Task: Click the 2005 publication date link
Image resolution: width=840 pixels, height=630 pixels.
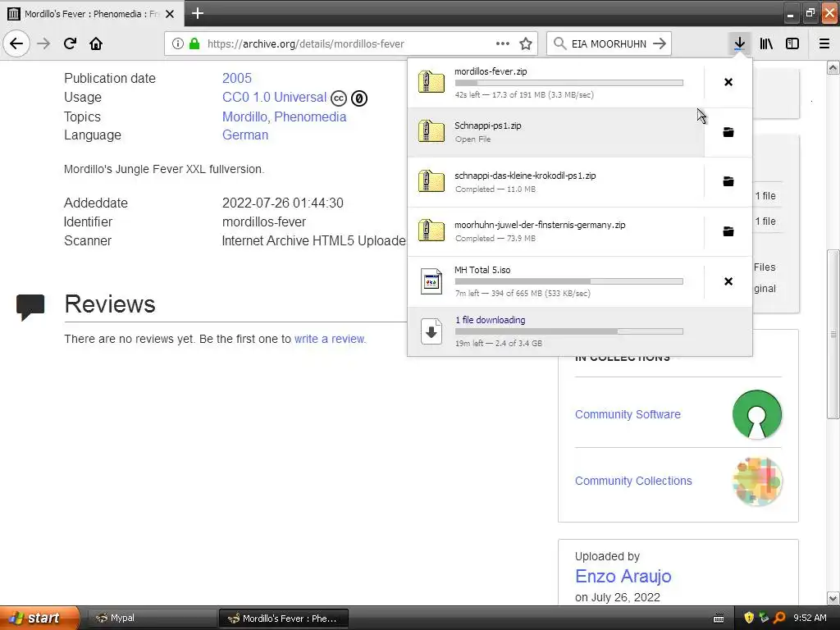Action: pyautogui.click(x=237, y=78)
